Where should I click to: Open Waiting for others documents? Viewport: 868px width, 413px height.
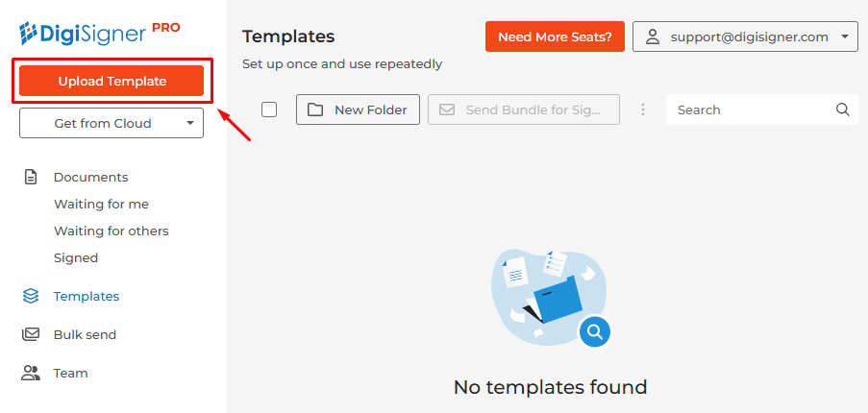click(x=111, y=231)
